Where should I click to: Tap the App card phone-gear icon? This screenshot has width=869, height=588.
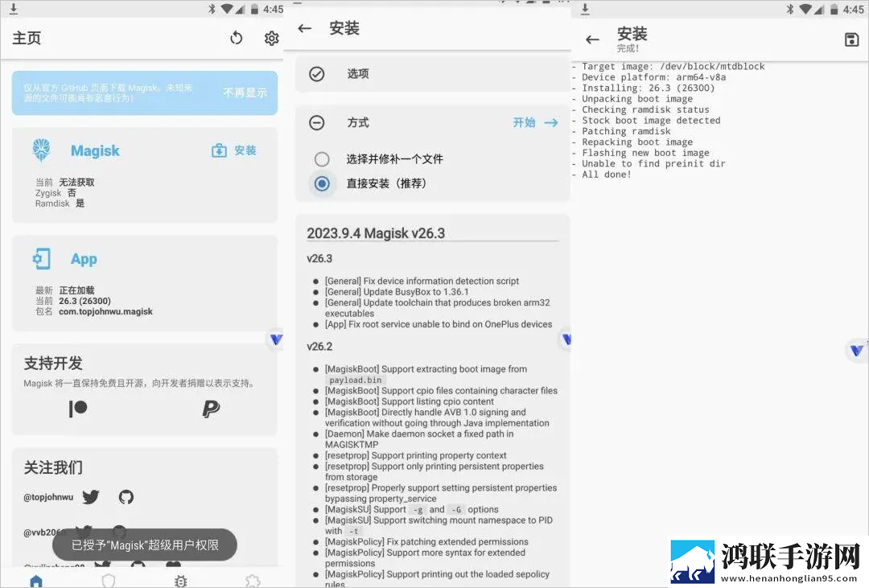pos(42,259)
